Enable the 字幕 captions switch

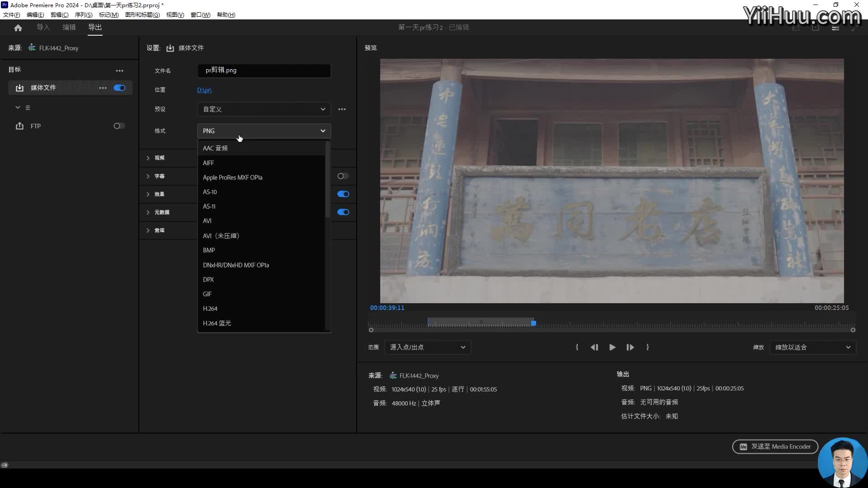[343, 176]
